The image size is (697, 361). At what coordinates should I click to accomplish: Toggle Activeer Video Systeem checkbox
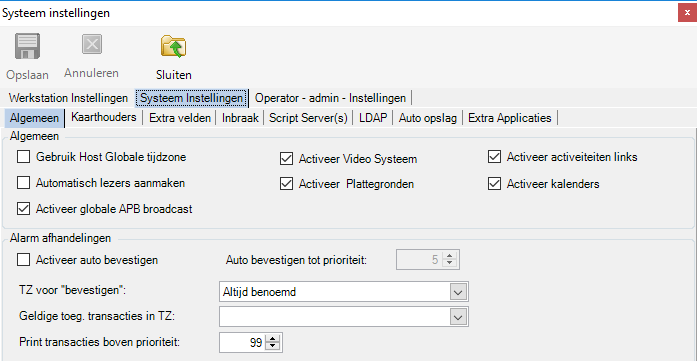[286, 159]
